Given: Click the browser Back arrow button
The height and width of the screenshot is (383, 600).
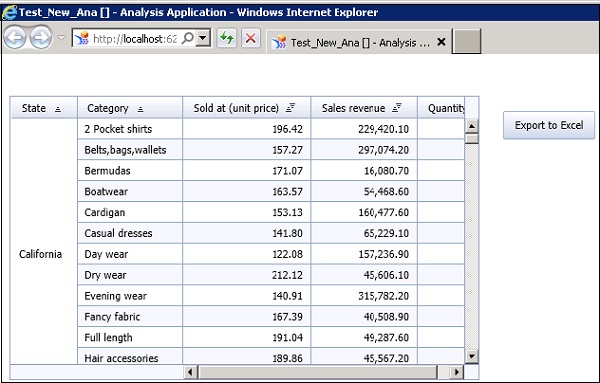Looking at the screenshot, I should 15,37.
